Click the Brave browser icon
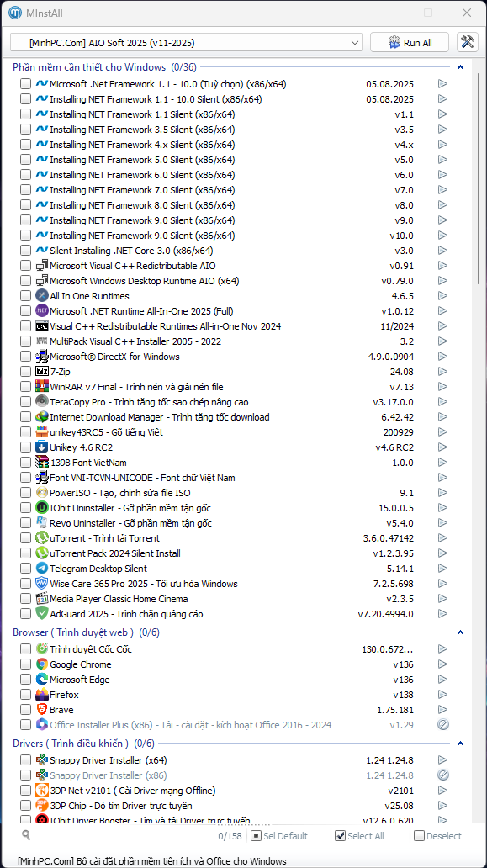This screenshot has height=868, width=487. point(42,709)
